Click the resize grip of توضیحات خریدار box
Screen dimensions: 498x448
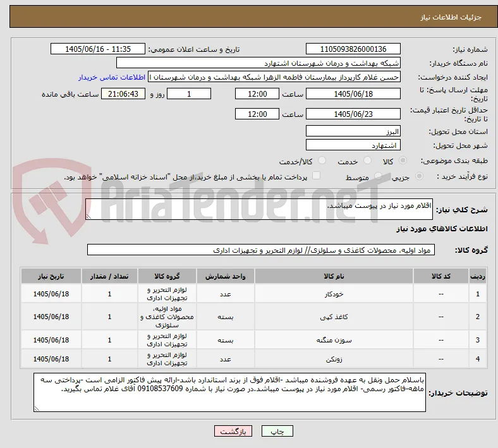coord(37,408)
